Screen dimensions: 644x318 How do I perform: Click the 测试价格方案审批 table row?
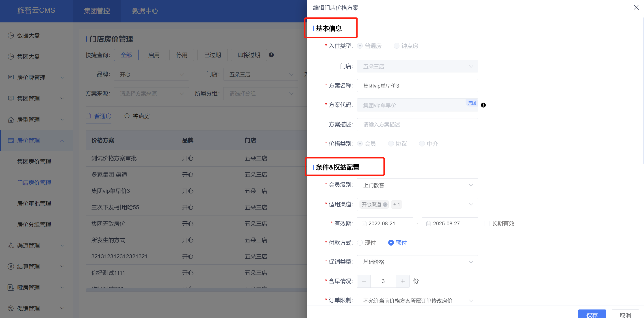click(196, 158)
